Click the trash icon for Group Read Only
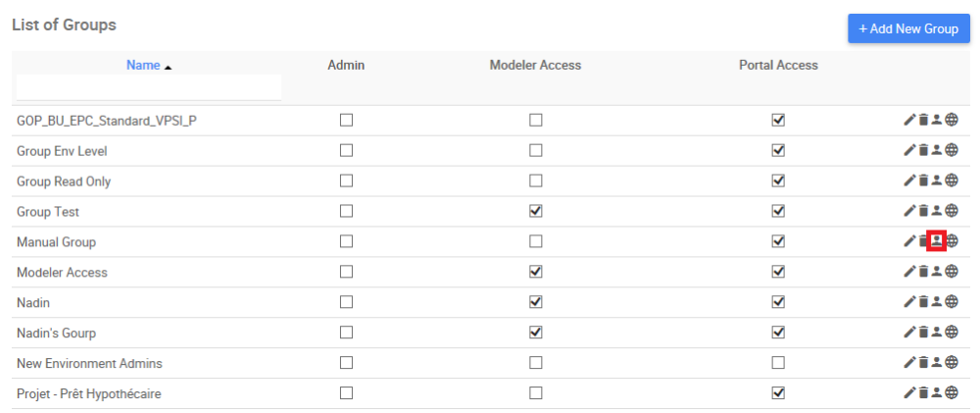This screenshot has height=413, width=980. (923, 181)
